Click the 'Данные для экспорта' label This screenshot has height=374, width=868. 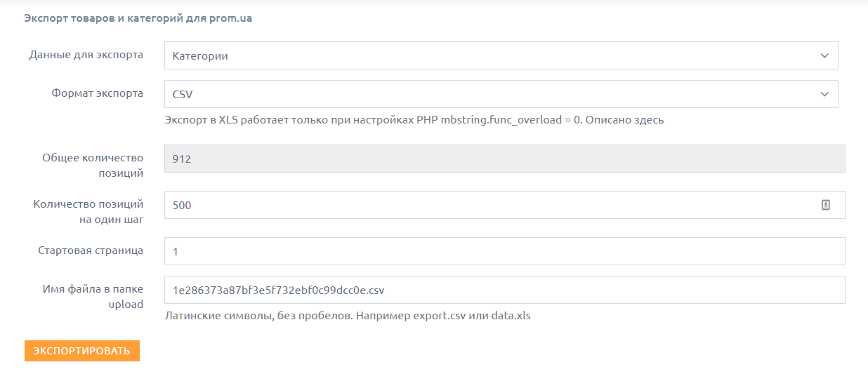(86, 55)
